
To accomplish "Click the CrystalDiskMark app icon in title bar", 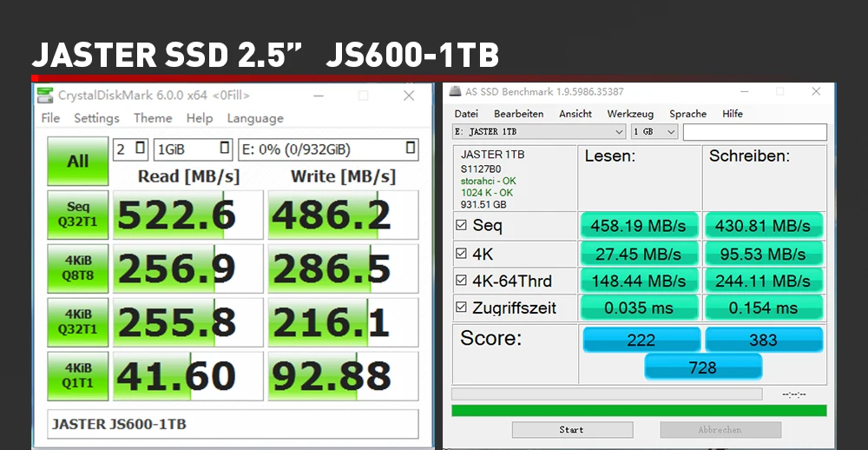I will [x=45, y=96].
